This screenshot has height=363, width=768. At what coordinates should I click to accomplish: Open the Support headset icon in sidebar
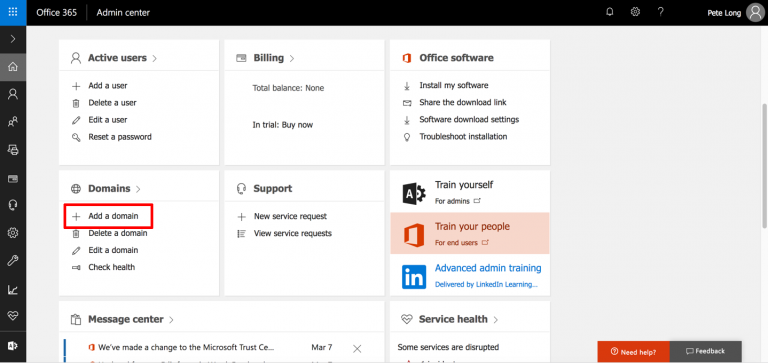click(13, 205)
